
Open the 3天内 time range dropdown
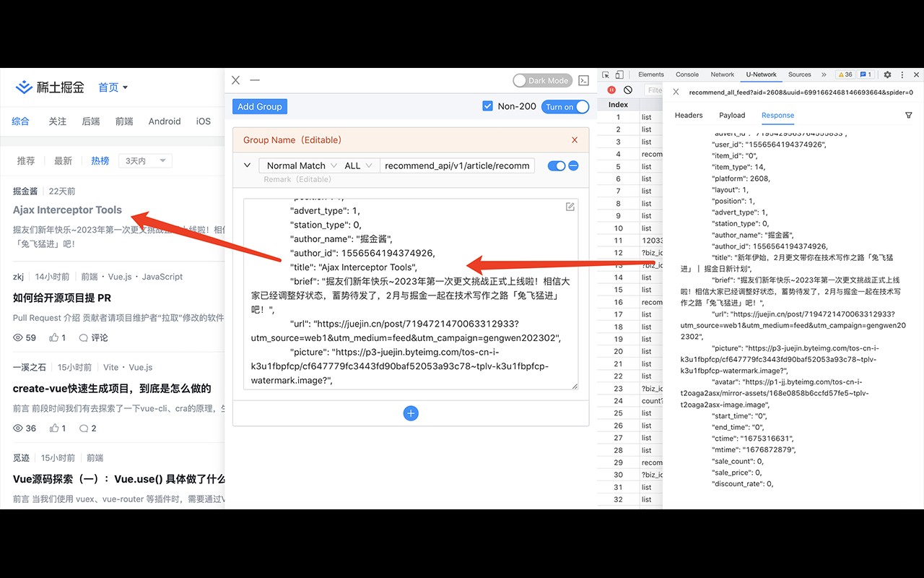tap(147, 160)
